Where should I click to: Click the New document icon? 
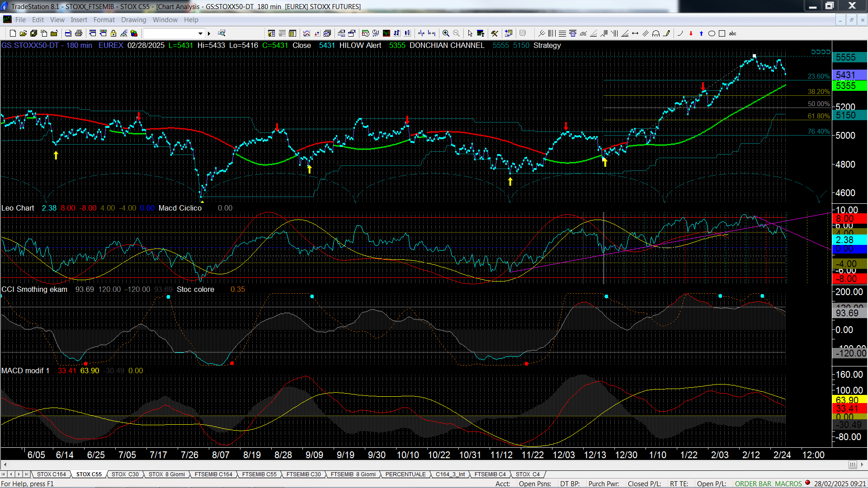(x=13, y=33)
